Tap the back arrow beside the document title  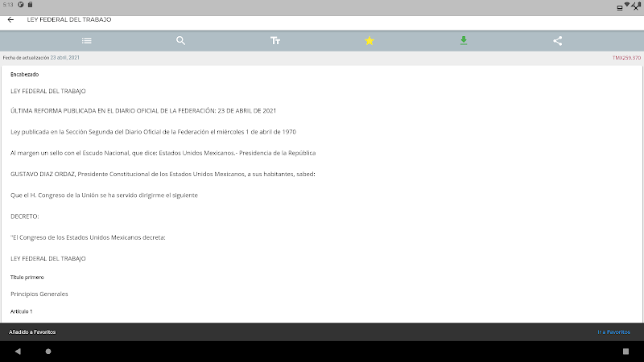pyautogui.click(x=10, y=19)
